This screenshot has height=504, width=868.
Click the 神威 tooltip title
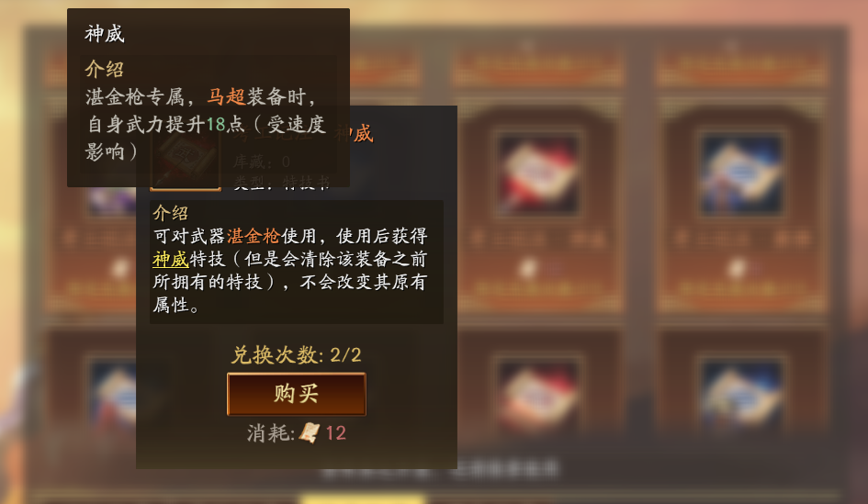105,34
